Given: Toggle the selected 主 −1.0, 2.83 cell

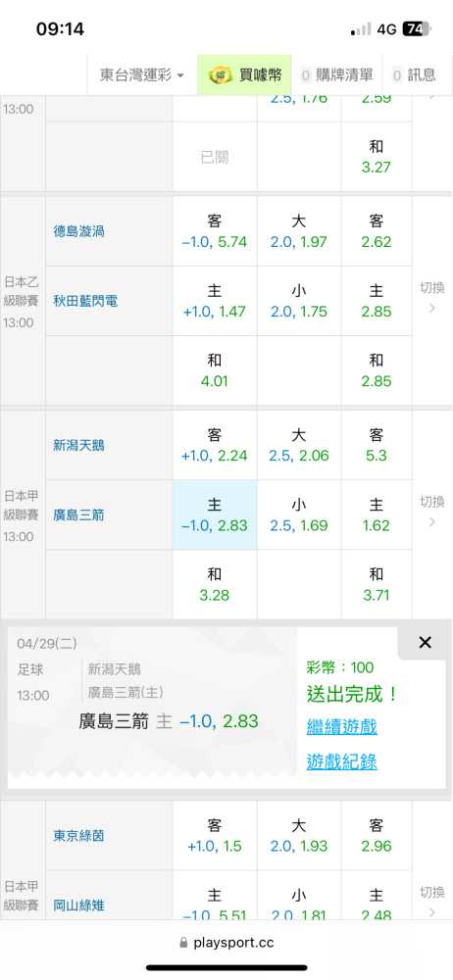Looking at the screenshot, I should pos(215,515).
